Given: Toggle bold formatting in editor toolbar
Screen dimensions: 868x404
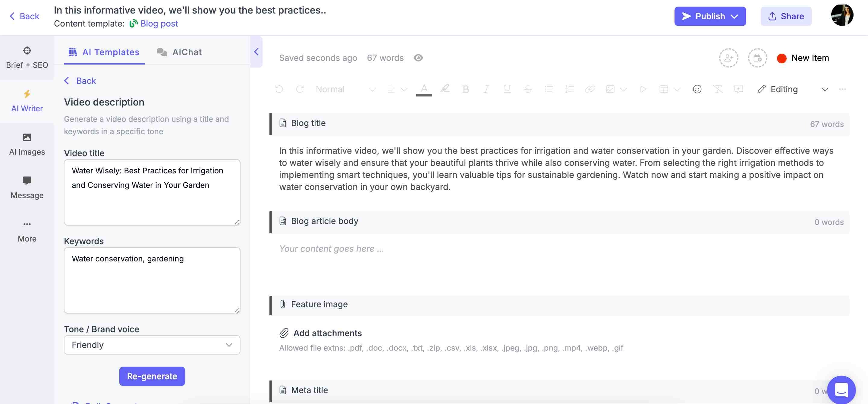Looking at the screenshot, I should (466, 89).
